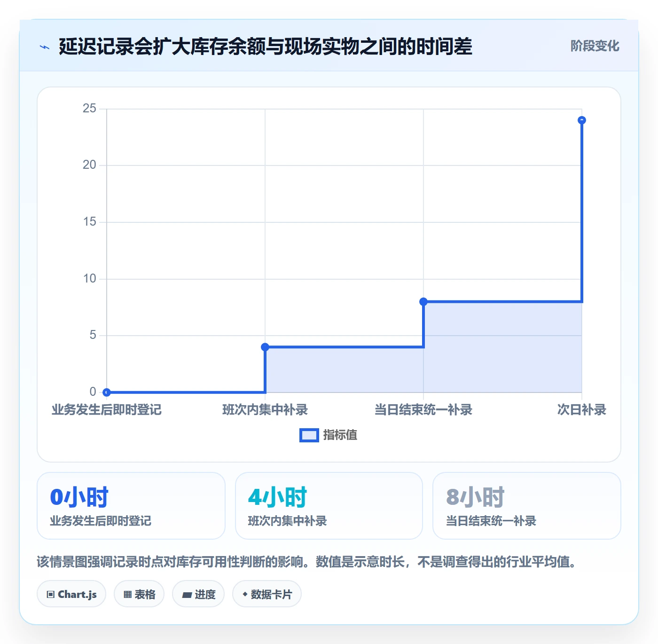The width and height of the screenshot is (658, 644).
Task: Select data point at 班次内集中补录
Action: (265, 347)
